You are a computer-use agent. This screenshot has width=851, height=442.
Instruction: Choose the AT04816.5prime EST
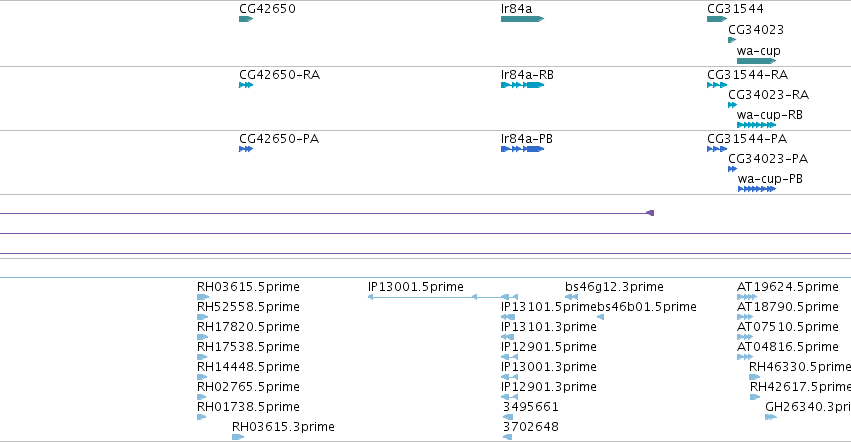coord(745,357)
